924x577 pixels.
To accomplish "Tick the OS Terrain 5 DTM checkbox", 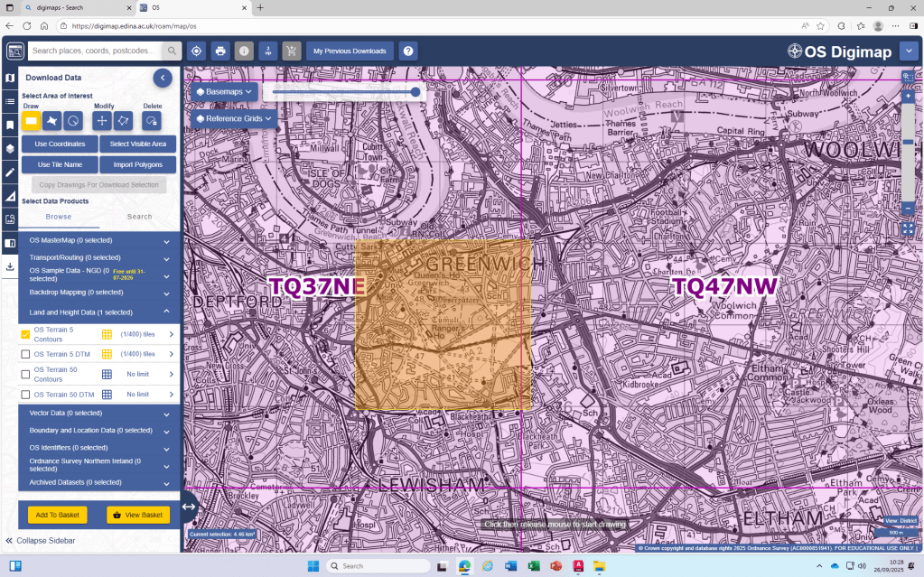I will pyautogui.click(x=25, y=354).
